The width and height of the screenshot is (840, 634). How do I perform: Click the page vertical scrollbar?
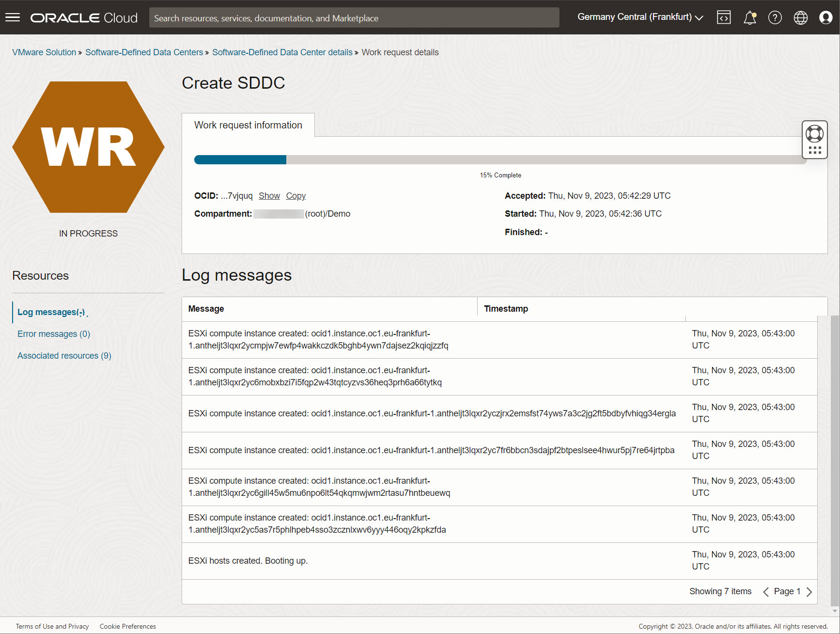point(835,460)
